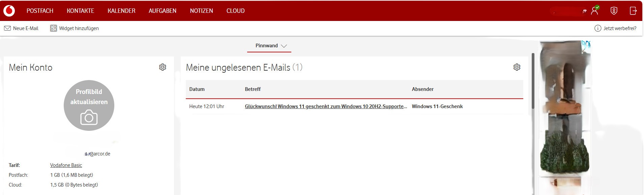Open the Glückwunsch Windows 11 email

[326, 106]
